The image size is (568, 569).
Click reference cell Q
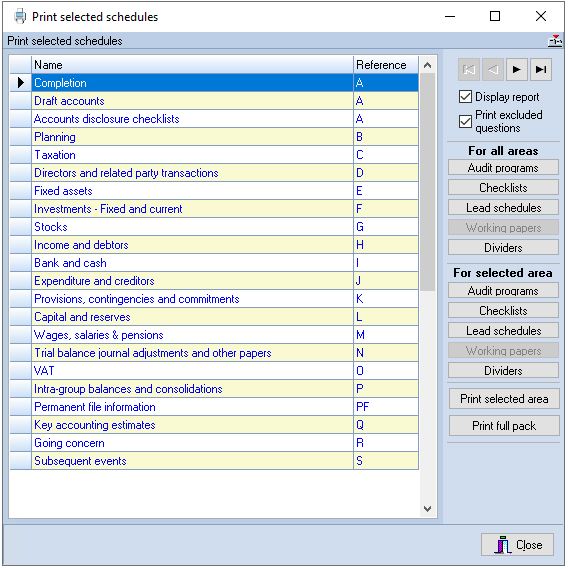point(386,425)
